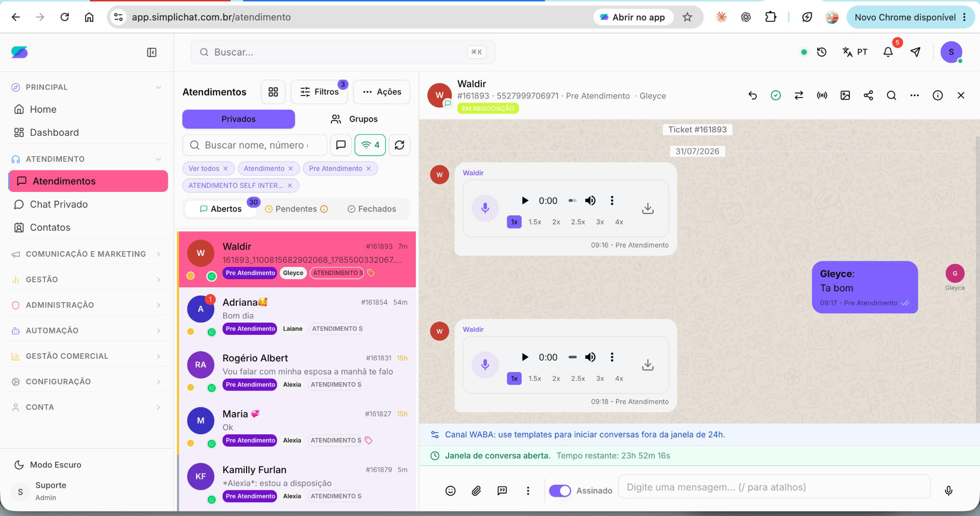Enable Modo Escuro

(x=47, y=465)
